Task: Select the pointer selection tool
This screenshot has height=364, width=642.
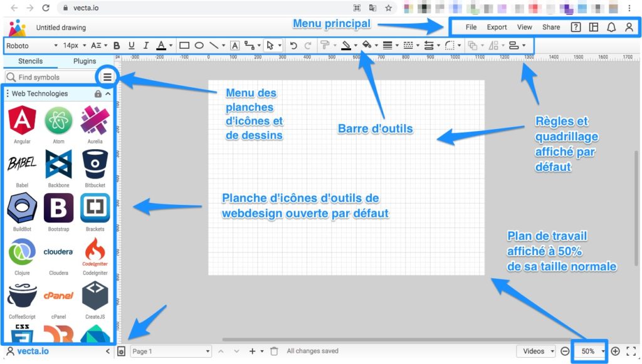Action: (x=270, y=45)
